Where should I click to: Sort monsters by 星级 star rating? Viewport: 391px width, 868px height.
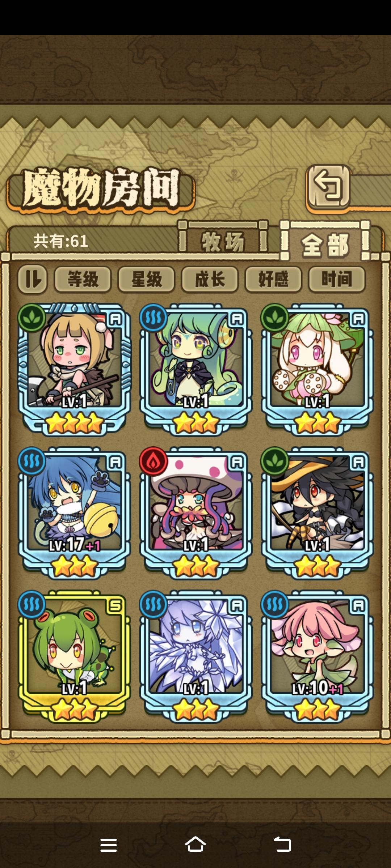(147, 279)
